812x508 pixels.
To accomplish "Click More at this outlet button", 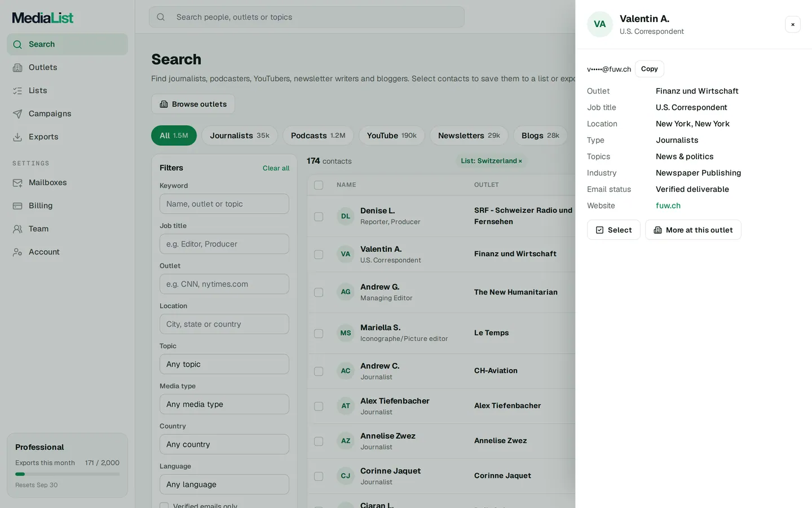I will point(693,230).
